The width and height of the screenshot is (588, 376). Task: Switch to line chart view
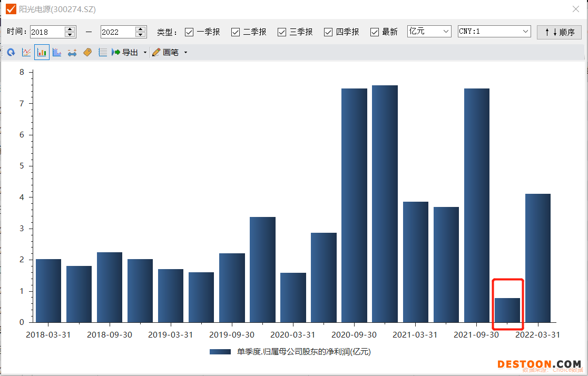point(26,53)
